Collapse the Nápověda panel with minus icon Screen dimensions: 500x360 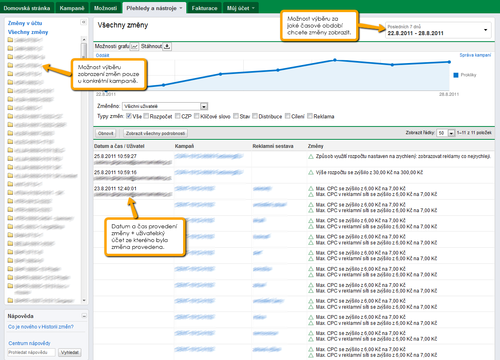[x=84, y=316]
